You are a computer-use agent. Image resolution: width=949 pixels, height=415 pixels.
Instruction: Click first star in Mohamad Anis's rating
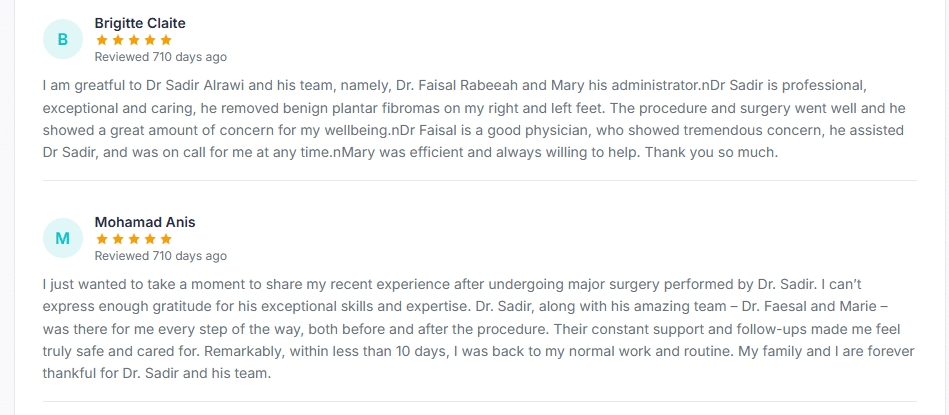[102, 239]
